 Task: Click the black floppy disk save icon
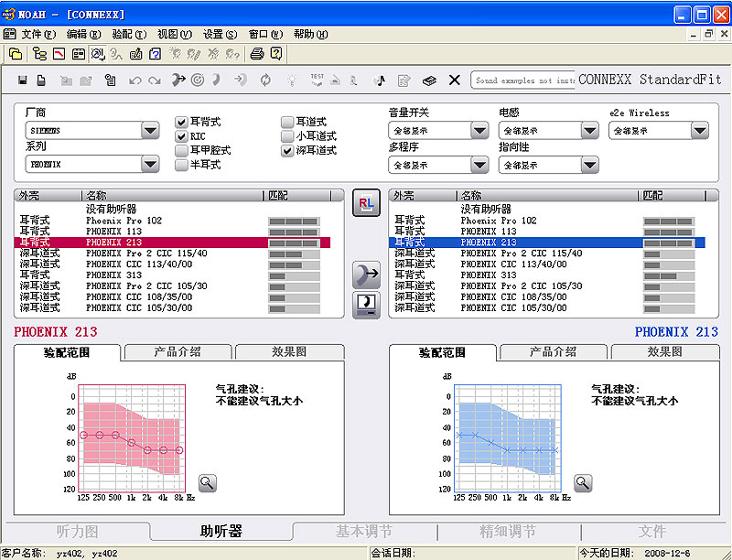(x=22, y=81)
